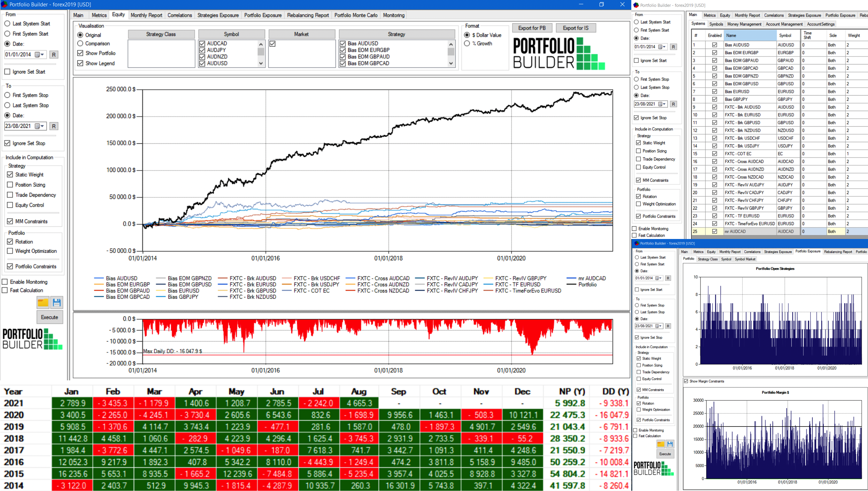This screenshot has height=491, width=868.
Task: Click floppy save icon in bottom-right window
Action: coord(669,444)
